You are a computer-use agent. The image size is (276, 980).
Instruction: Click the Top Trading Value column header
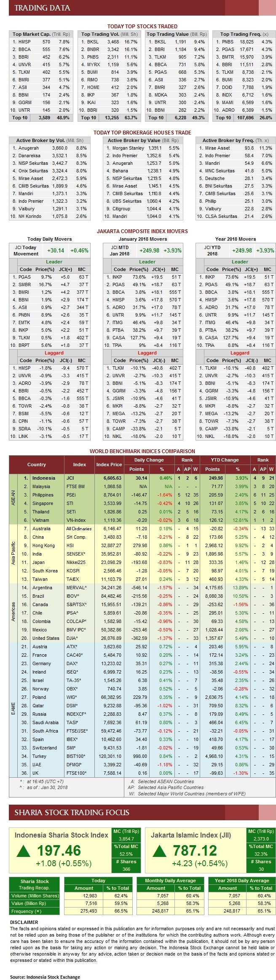177,34
